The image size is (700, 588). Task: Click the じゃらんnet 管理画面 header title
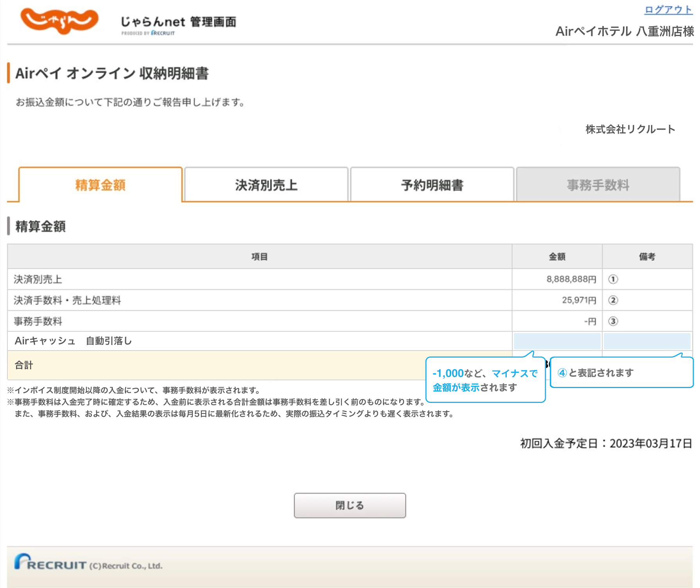(x=178, y=22)
